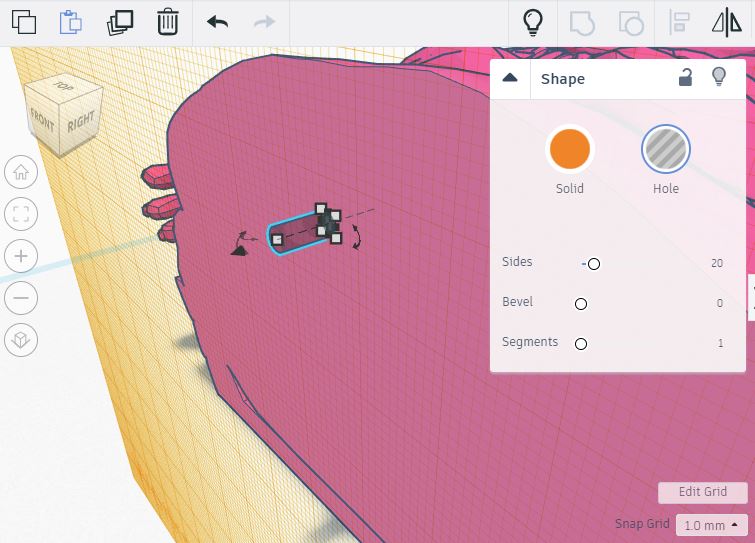Toggle lock editing padlock in Shape panel
Viewport: 755px width, 543px height.
click(685, 78)
